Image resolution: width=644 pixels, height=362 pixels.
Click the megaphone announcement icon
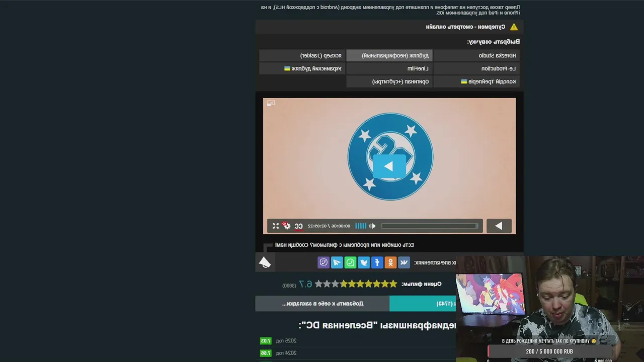click(265, 262)
